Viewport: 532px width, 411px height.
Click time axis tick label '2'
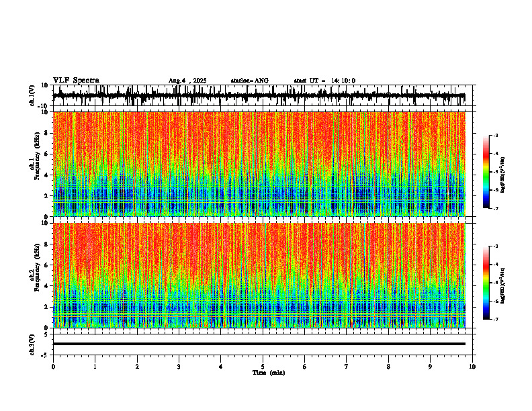pyautogui.click(x=137, y=367)
